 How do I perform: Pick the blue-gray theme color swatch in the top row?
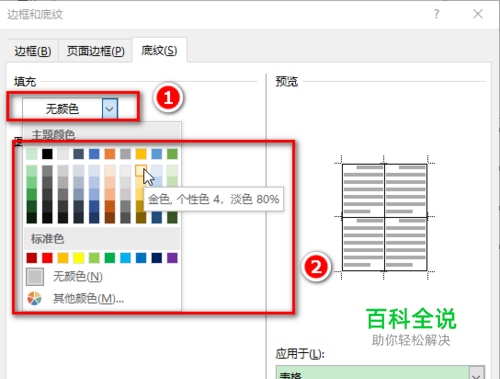click(79, 154)
